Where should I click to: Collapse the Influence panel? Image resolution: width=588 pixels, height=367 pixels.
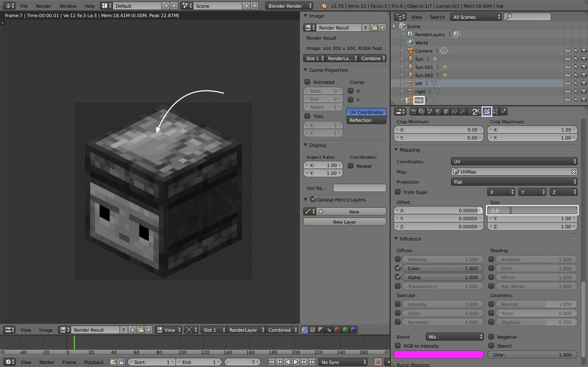pyautogui.click(x=396, y=239)
